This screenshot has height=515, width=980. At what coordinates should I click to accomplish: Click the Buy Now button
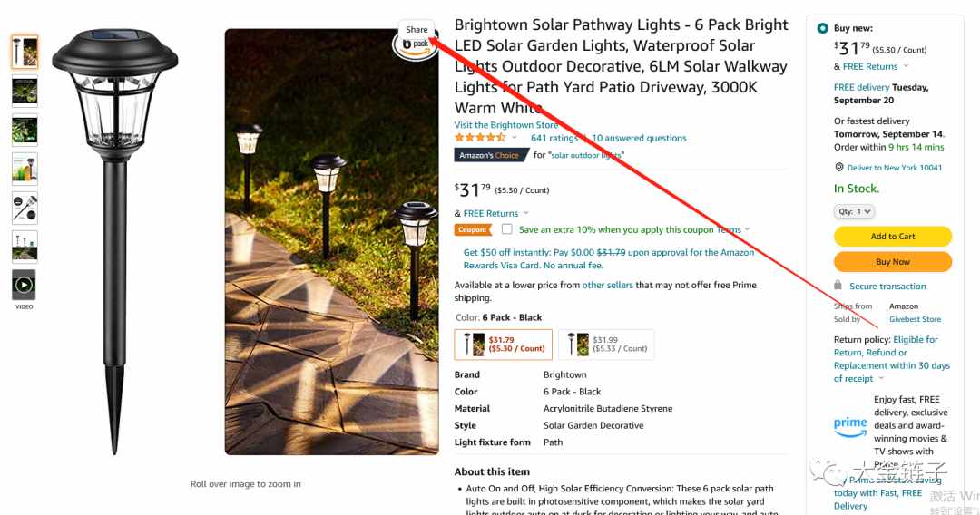click(893, 261)
